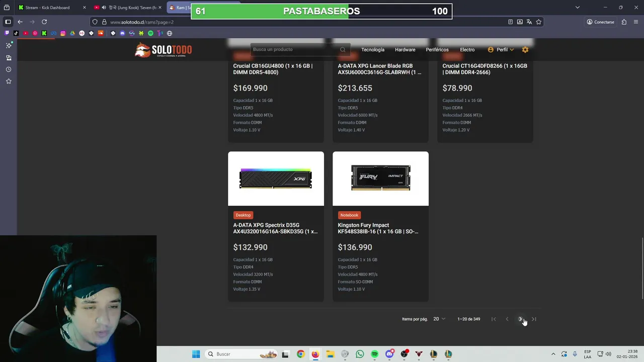644x362 pixels.
Task: Click the SoloTodo site settings gear
Action: (x=525, y=50)
